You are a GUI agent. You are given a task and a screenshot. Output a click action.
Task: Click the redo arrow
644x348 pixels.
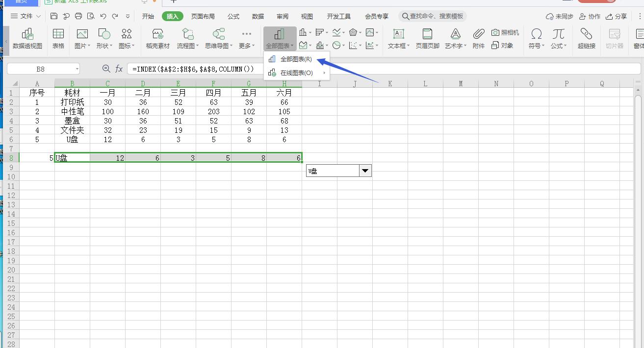pyautogui.click(x=115, y=16)
